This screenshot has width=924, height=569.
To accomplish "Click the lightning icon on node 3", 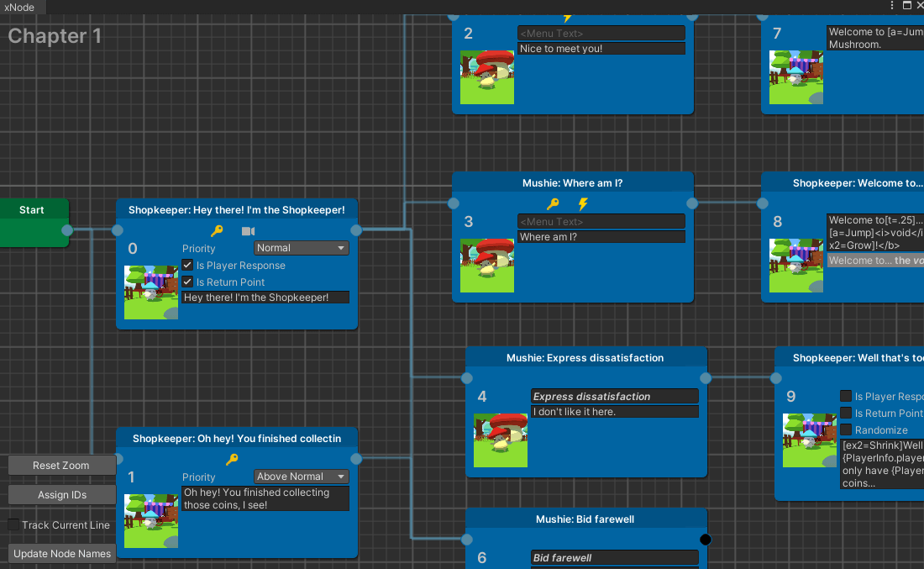I will pyautogui.click(x=583, y=203).
